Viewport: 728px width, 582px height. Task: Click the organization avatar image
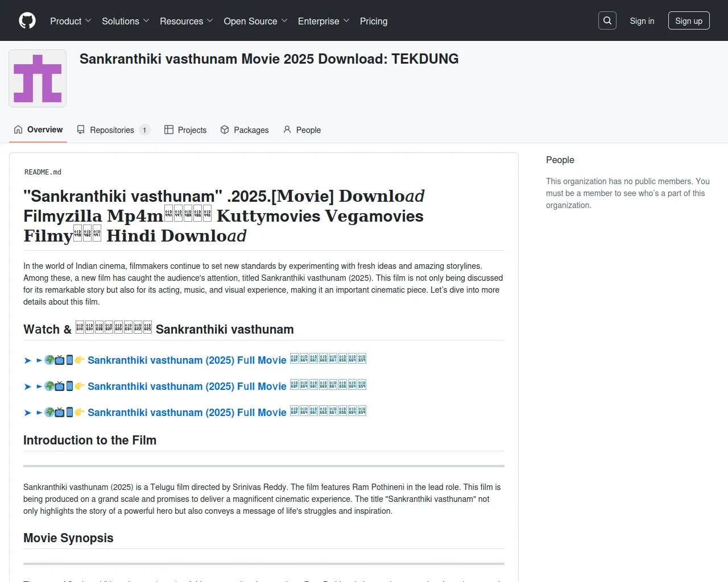[x=38, y=78]
